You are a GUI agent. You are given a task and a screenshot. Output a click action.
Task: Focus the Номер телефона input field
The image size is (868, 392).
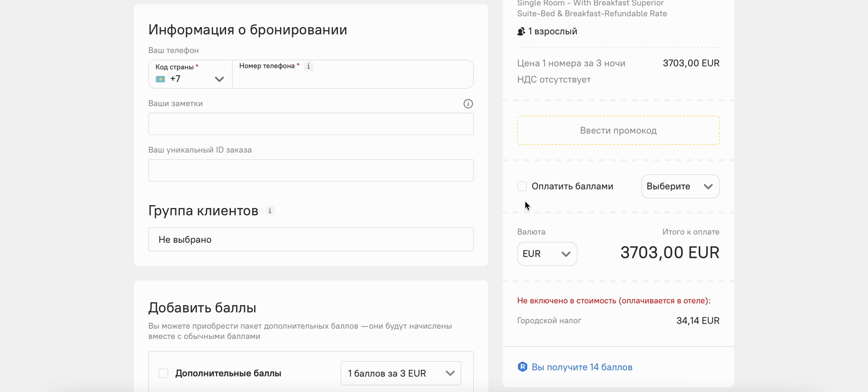click(352, 79)
